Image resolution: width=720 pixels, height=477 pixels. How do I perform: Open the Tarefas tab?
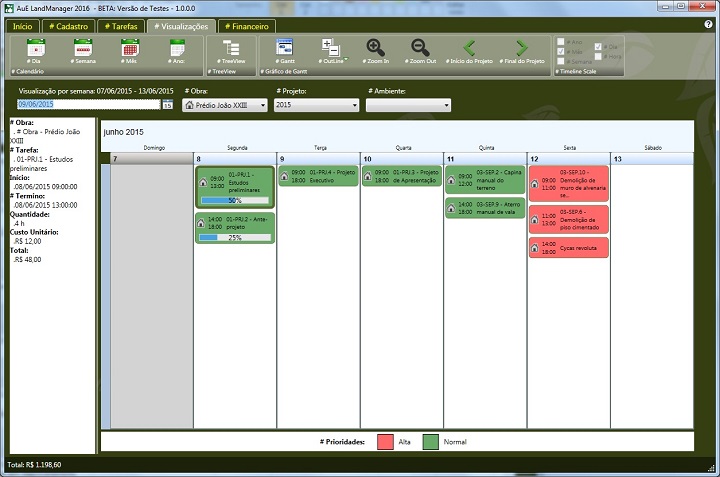tap(120, 26)
